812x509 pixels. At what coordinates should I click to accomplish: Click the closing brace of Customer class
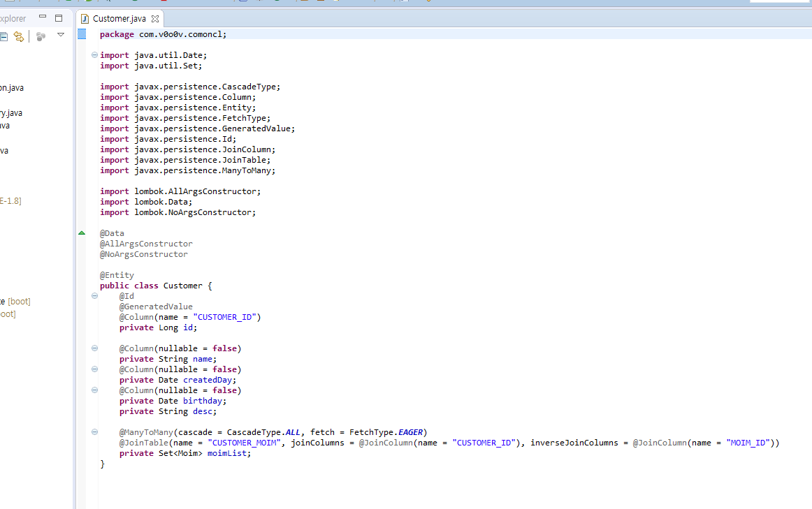(102, 464)
